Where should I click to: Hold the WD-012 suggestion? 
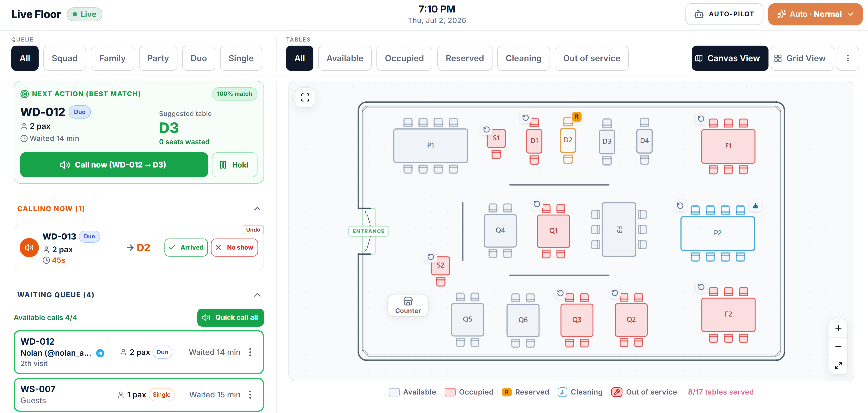click(x=235, y=165)
